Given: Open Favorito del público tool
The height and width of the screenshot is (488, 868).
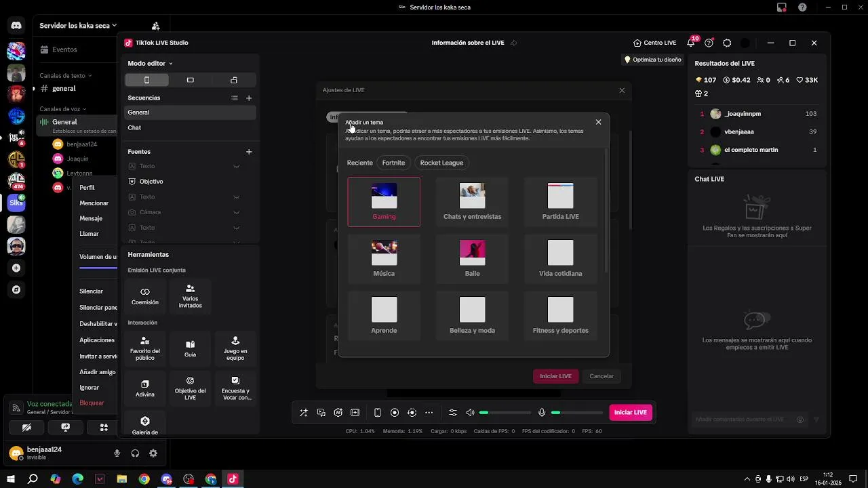Looking at the screenshot, I should 145,348.
